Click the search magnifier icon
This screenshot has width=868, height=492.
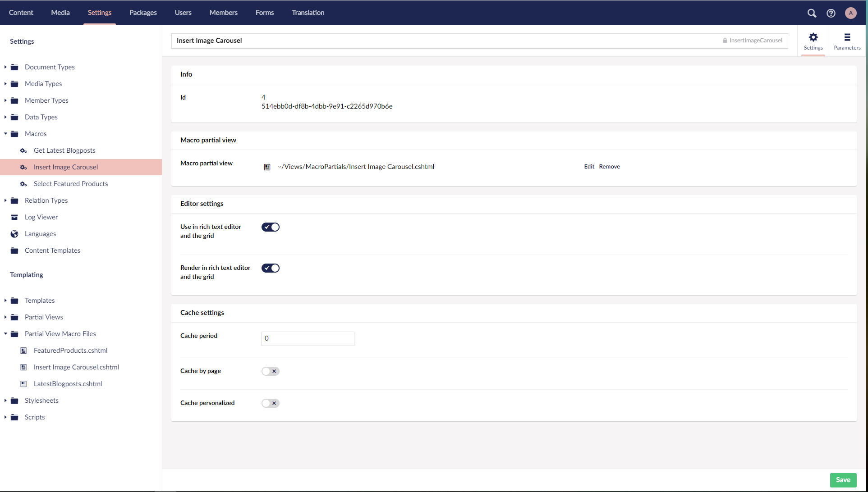tap(812, 13)
